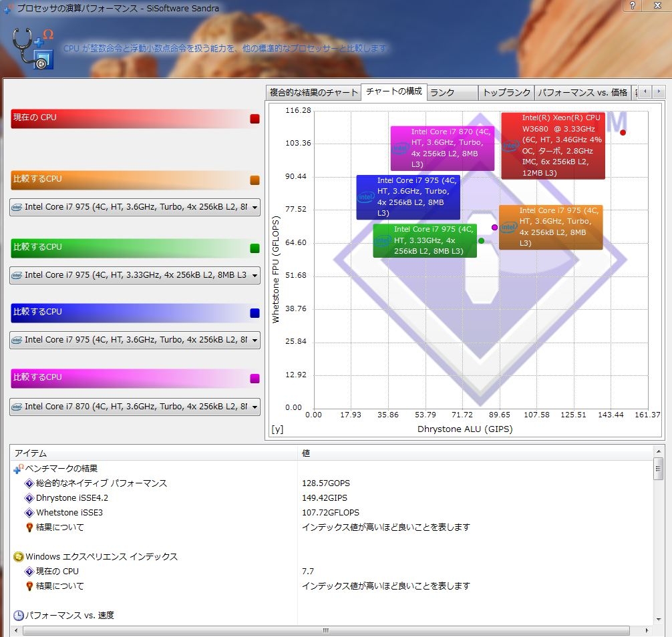Click diamond icon beside 現在の CPU row

[x=29, y=572]
